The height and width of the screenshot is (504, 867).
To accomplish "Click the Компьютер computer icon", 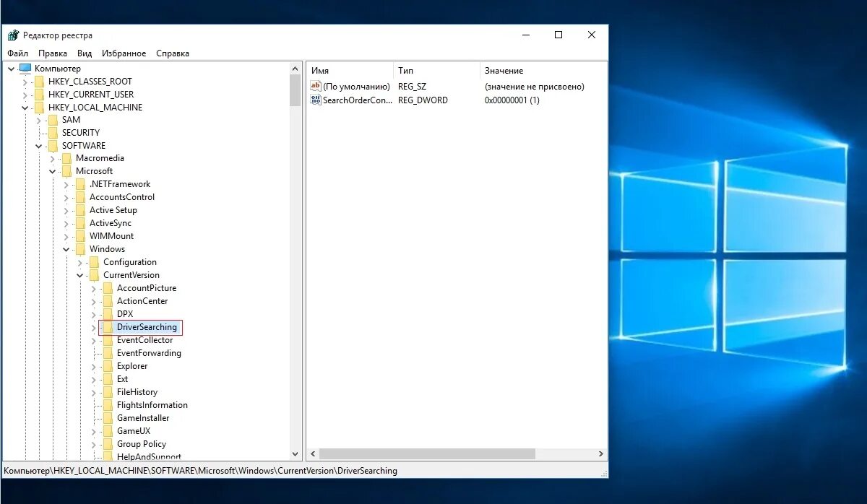I will (25, 69).
